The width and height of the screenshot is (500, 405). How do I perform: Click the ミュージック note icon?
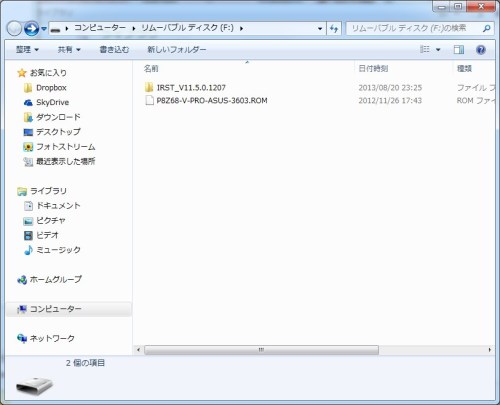(28, 250)
